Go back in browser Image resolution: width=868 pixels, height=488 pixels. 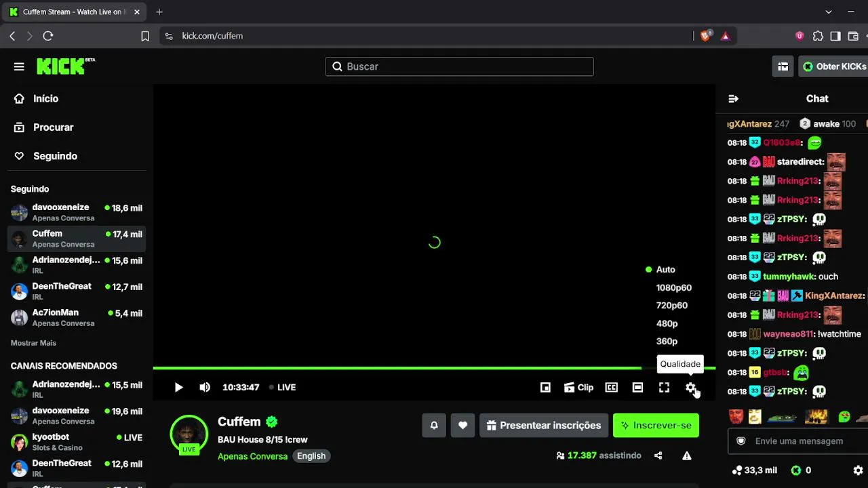coord(12,36)
